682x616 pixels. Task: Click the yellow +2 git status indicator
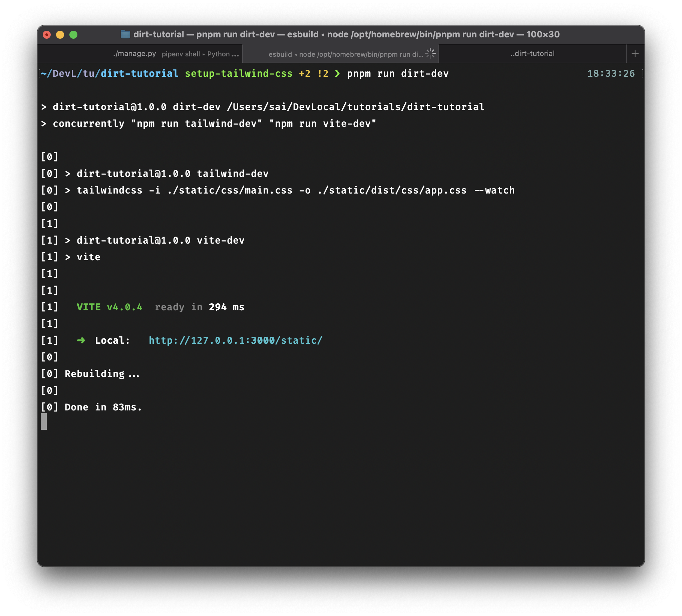coord(304,73)
